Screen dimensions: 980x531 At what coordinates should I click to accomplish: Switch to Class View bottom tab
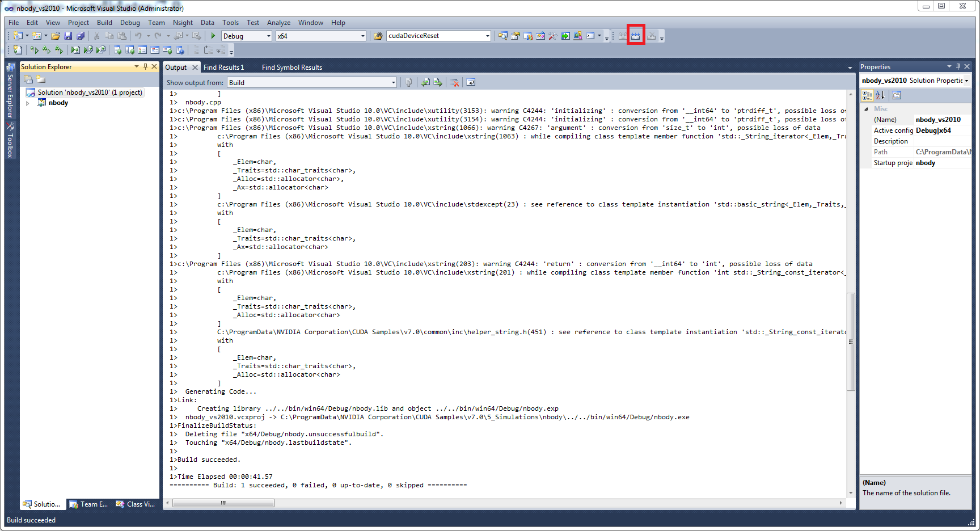[136, 504]
